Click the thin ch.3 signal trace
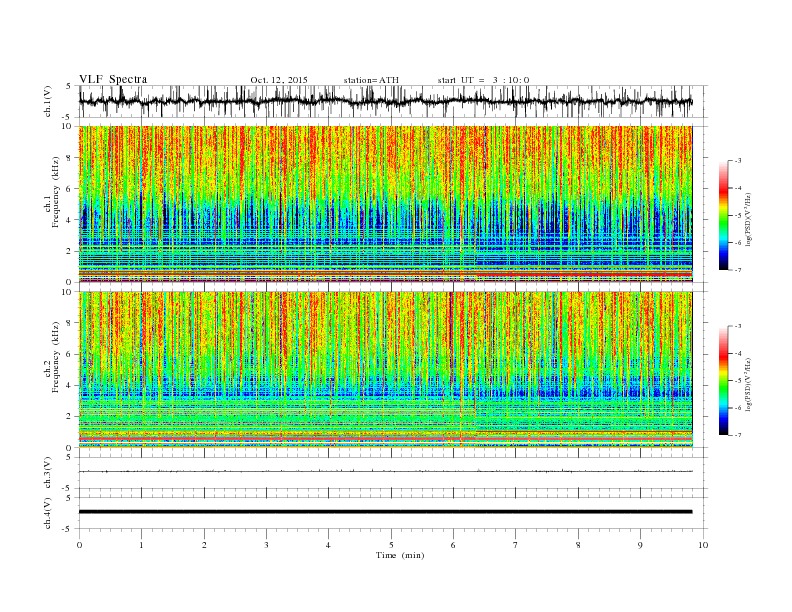The height and width of the screenshot is (612, 792). coord(385,471)
